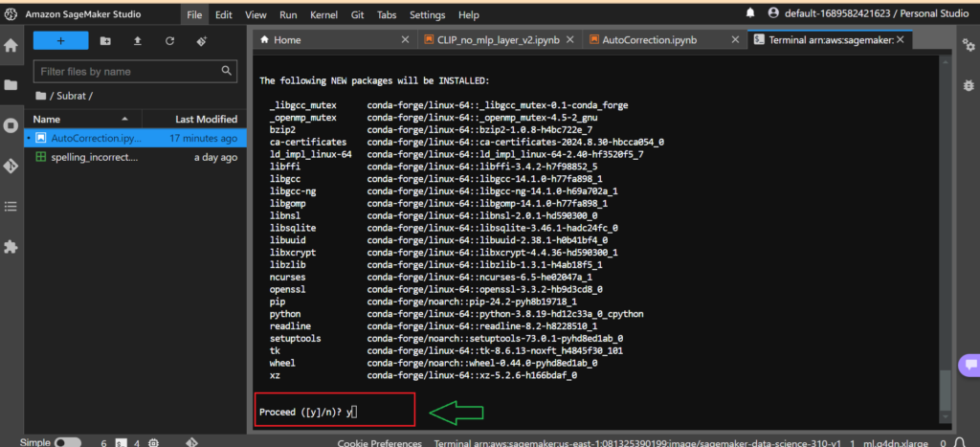
Task: Open Cookie Preferences link
Action: [379, 443]
